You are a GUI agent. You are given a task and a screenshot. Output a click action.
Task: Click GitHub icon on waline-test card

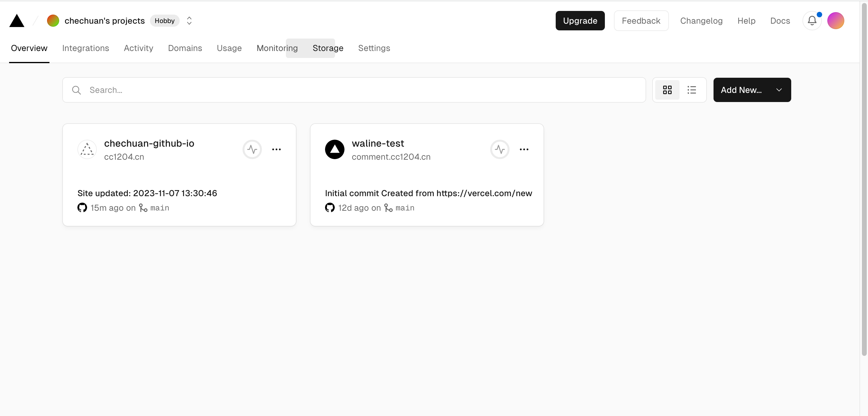[x=330, y=208]
